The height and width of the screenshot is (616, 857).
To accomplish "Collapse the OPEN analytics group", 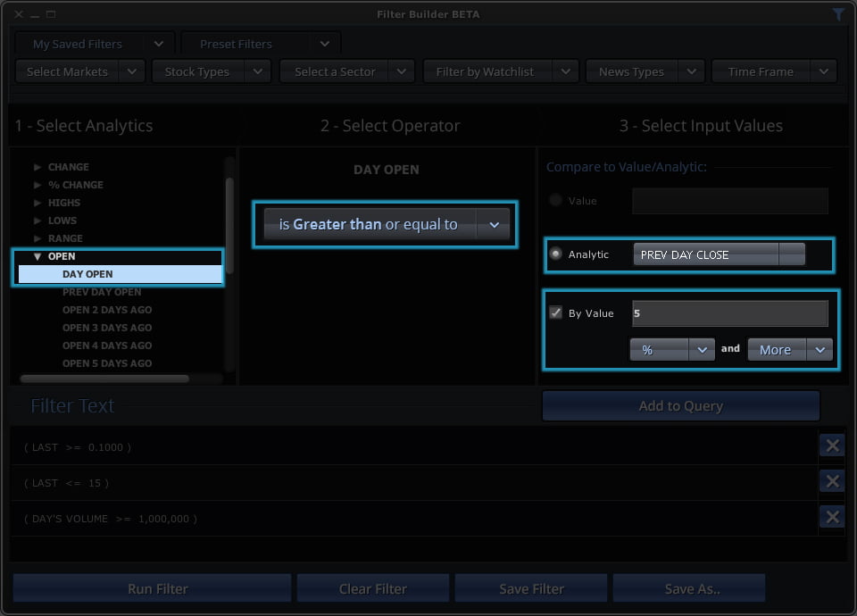I will click(x=37, y=256).
